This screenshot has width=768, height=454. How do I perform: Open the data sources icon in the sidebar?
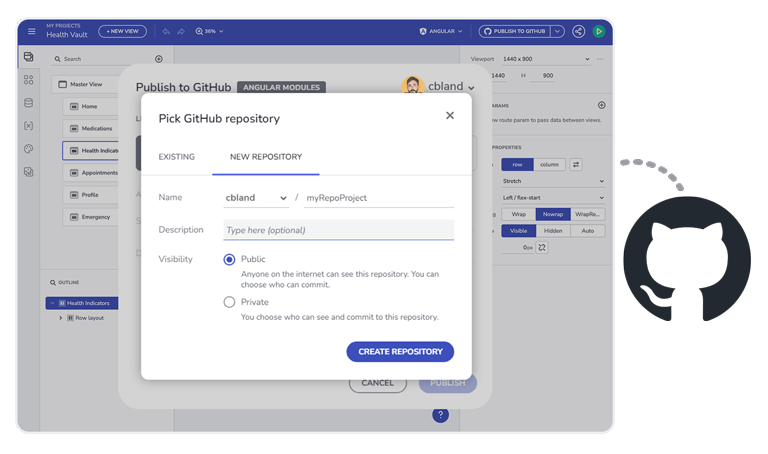tap(28, 103)
